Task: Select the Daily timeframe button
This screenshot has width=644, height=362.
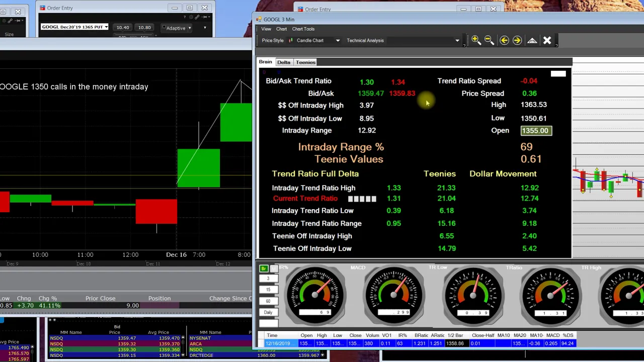Action: pyautogui.click(x=268, y=312)
